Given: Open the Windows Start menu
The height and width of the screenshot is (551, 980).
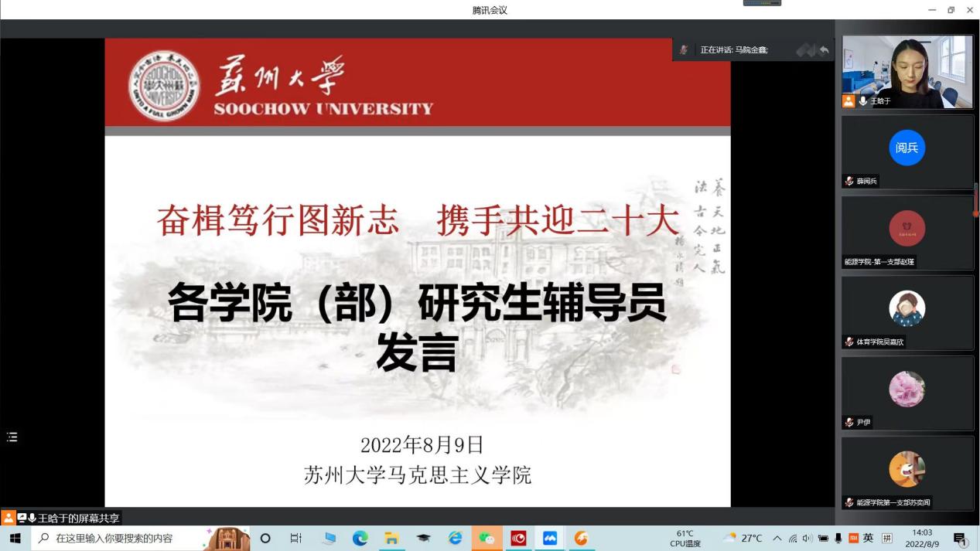Looking at the screenshot, I should [15, 538].
